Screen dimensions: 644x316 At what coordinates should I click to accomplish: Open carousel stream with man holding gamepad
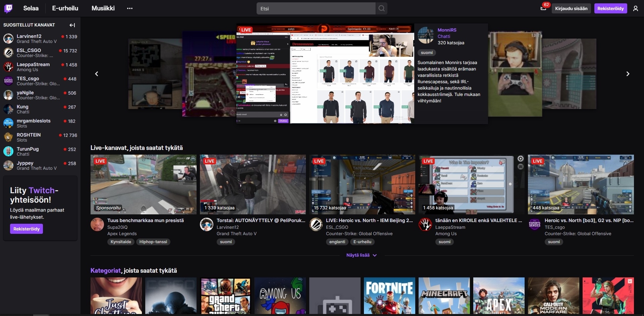(x=515, y=74)
